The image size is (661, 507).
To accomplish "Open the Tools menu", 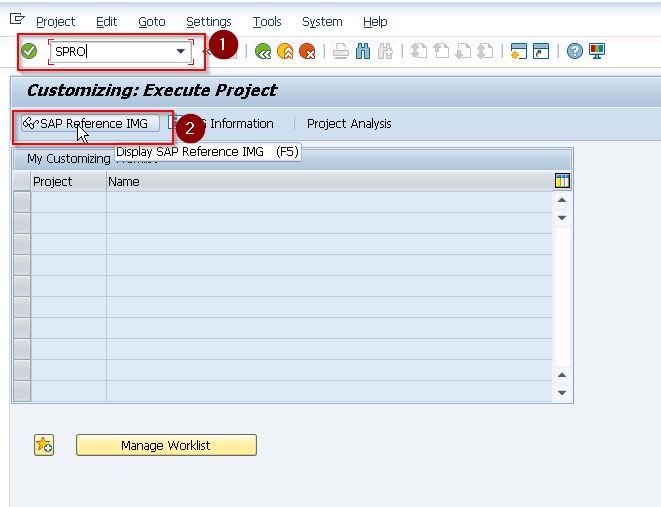I will (x=267, y=21).
